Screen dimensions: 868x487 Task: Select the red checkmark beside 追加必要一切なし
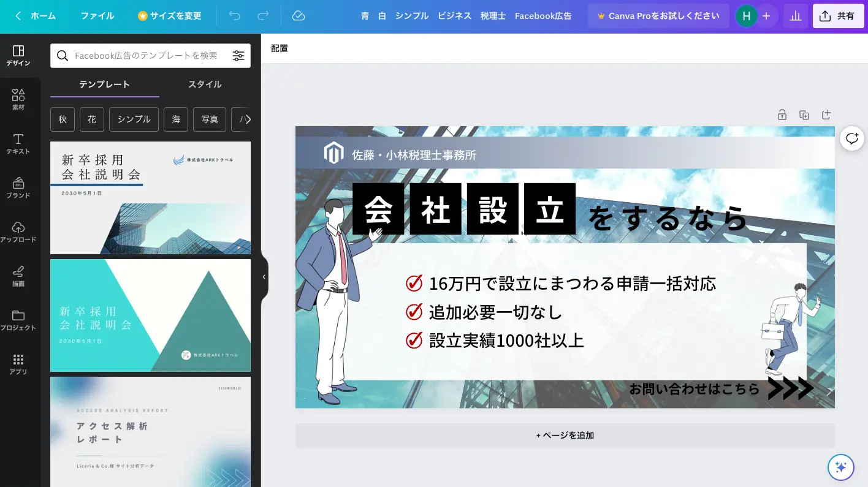point(414,312)
